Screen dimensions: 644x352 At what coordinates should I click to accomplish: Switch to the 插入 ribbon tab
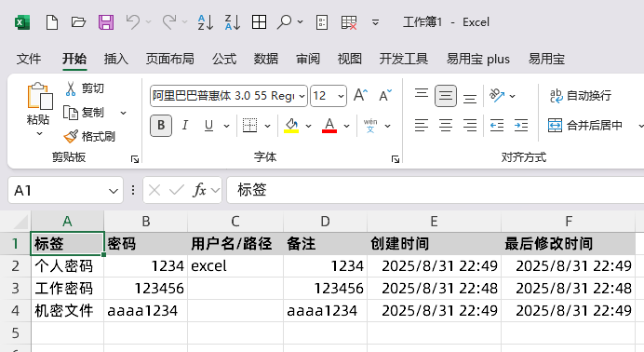115,59
